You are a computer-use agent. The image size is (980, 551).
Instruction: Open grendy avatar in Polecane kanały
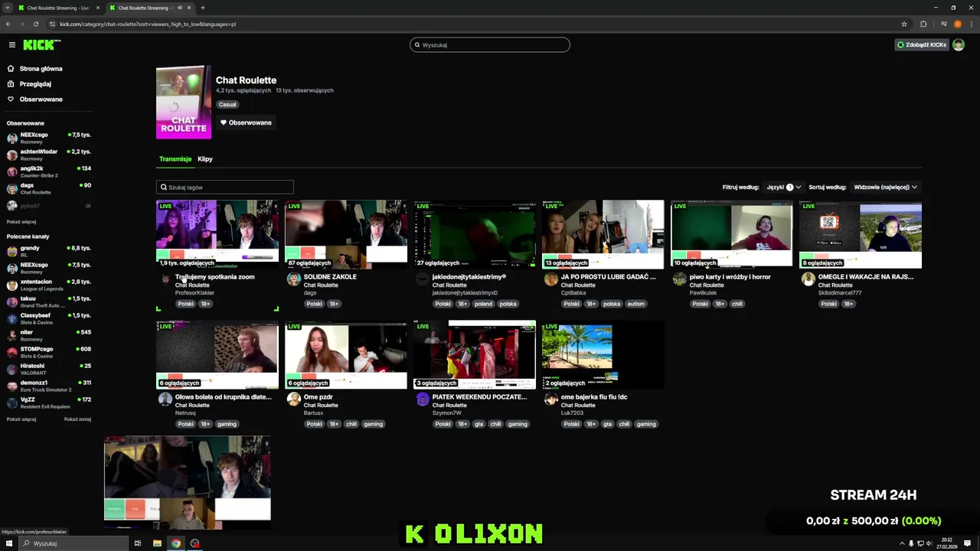(12, 252)
